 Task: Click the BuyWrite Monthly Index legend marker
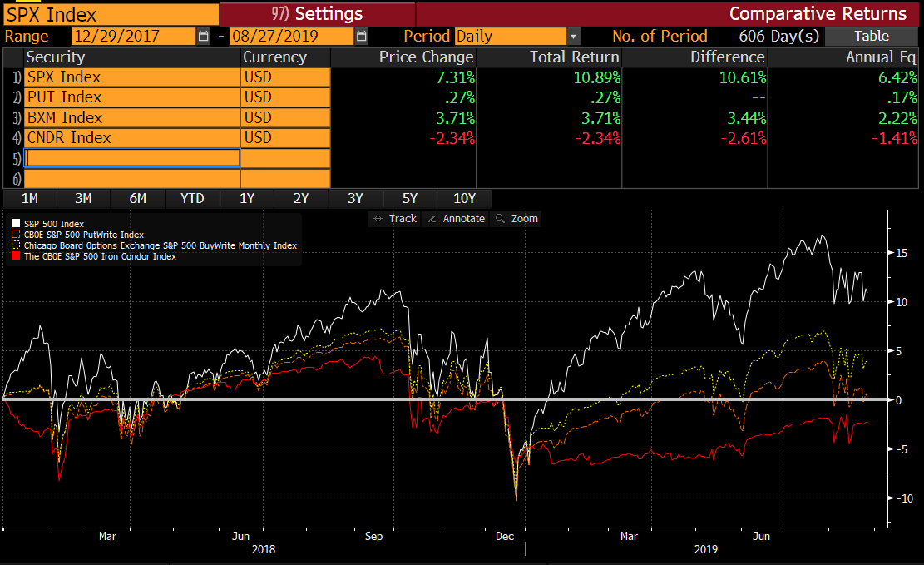point(16,246)
